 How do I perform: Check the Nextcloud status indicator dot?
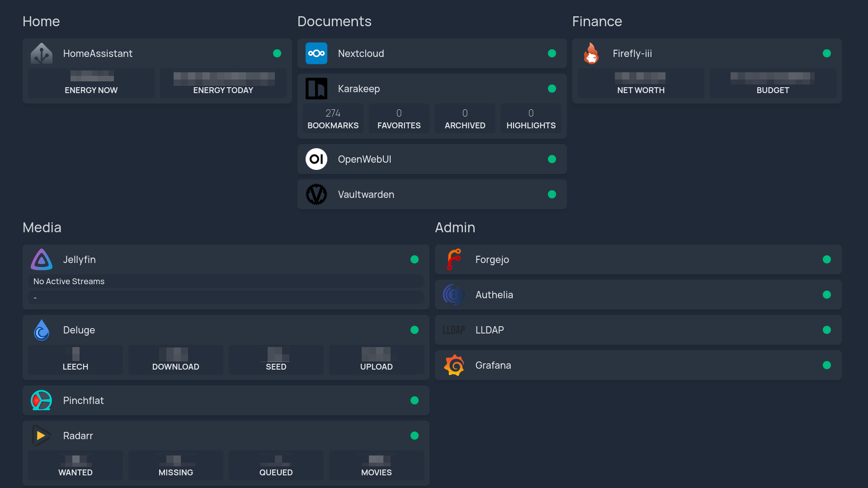click(x=552, y=53)
